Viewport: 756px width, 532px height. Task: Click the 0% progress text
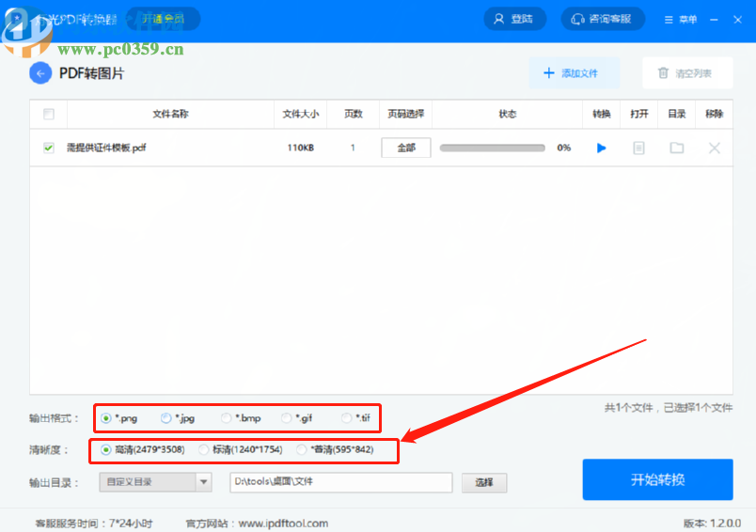click(563, 148)
